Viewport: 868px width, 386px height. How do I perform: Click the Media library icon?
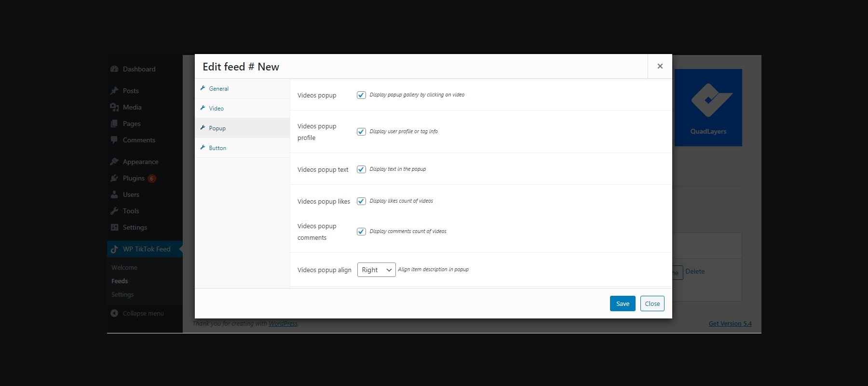114,107
